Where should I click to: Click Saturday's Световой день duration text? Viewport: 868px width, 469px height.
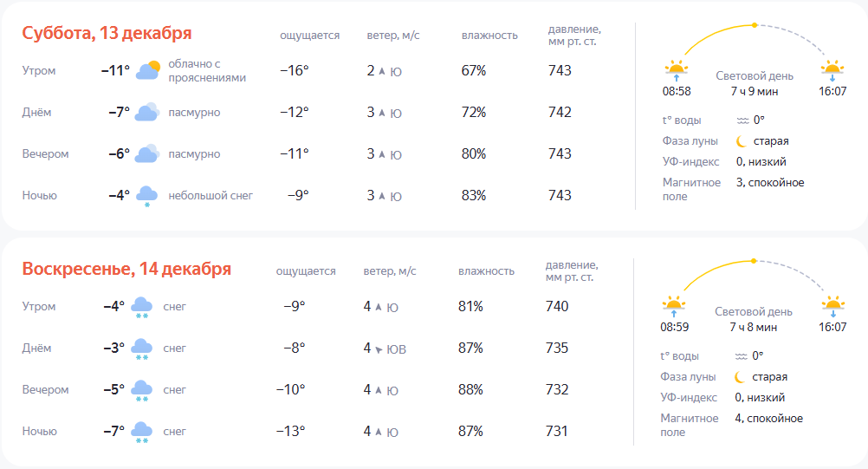(x=753, y=91)
